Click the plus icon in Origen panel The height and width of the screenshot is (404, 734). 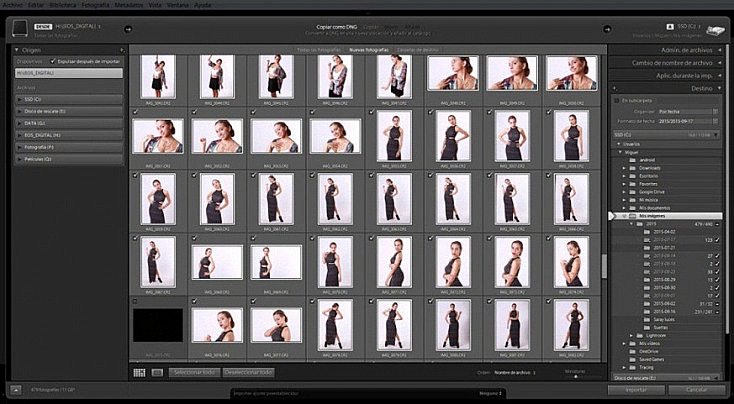(x=121, y=50)
